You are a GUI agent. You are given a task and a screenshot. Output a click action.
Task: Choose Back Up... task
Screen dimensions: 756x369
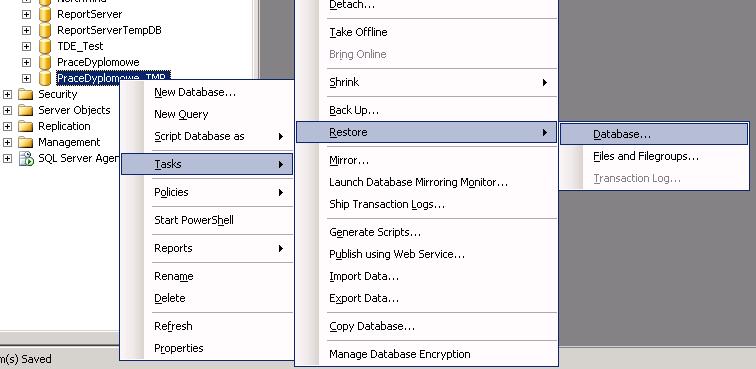[426, 110]
